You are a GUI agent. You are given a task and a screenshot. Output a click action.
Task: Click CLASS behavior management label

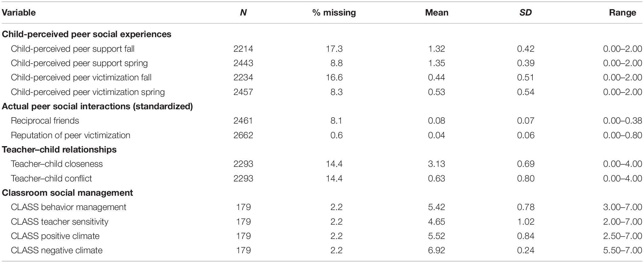coord(68,207)
